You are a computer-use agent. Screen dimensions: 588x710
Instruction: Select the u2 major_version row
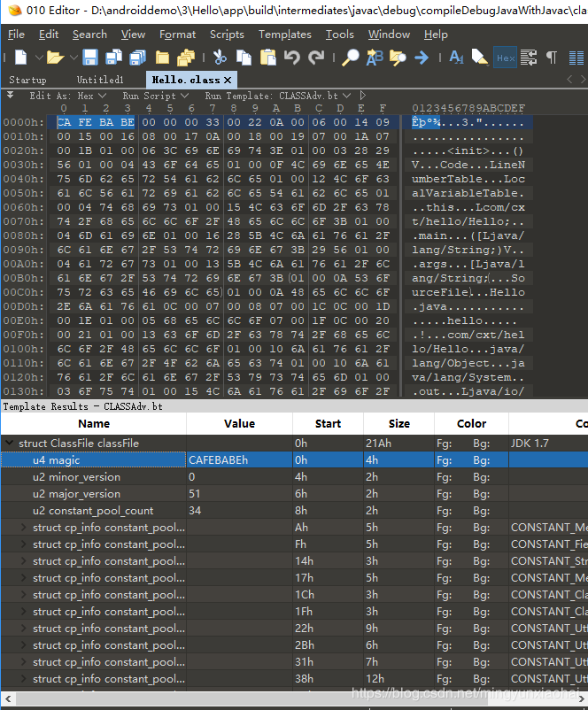coord(76,494)
